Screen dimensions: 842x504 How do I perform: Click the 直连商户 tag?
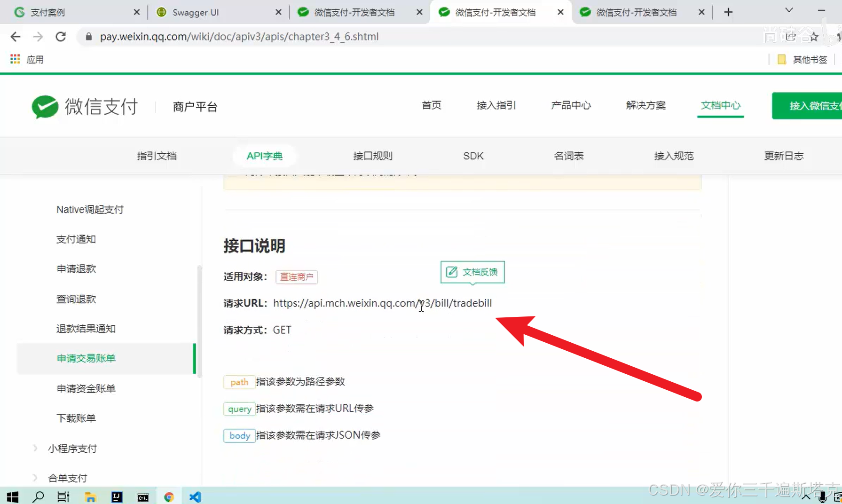(297, 277)
